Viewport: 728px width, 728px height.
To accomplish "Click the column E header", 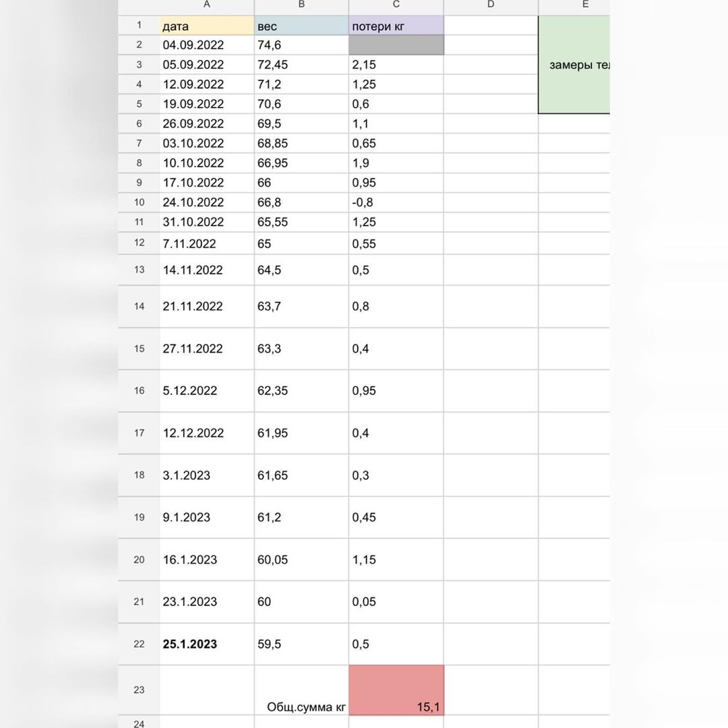I will (x=584, y=5).
